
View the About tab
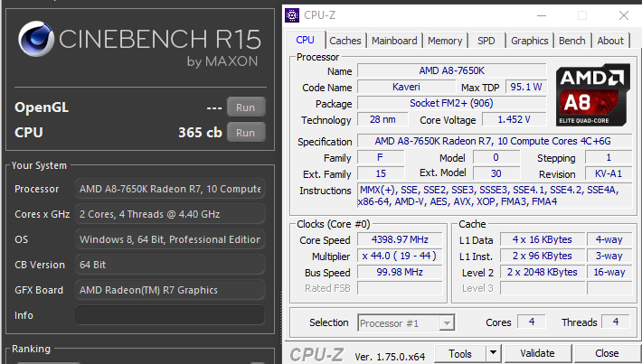[610, 41]
